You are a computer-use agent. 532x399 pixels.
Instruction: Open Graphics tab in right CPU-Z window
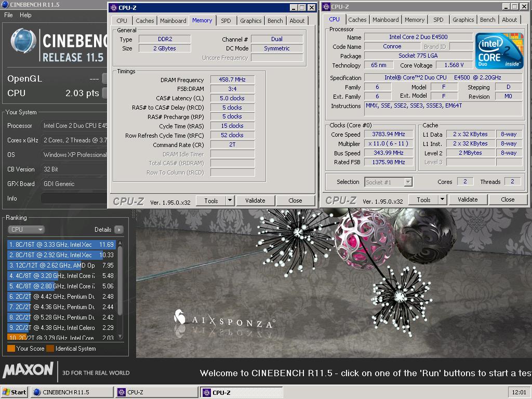(x=463, y=20)
